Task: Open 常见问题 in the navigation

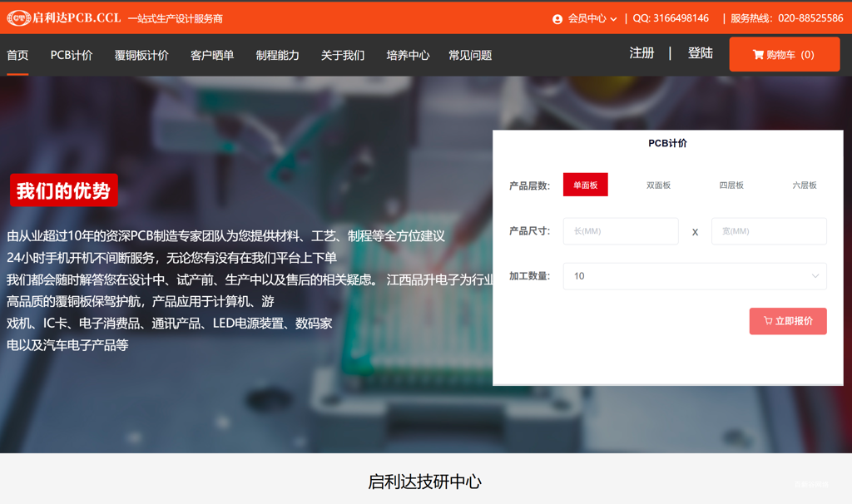Action: (x=470, y=55)
